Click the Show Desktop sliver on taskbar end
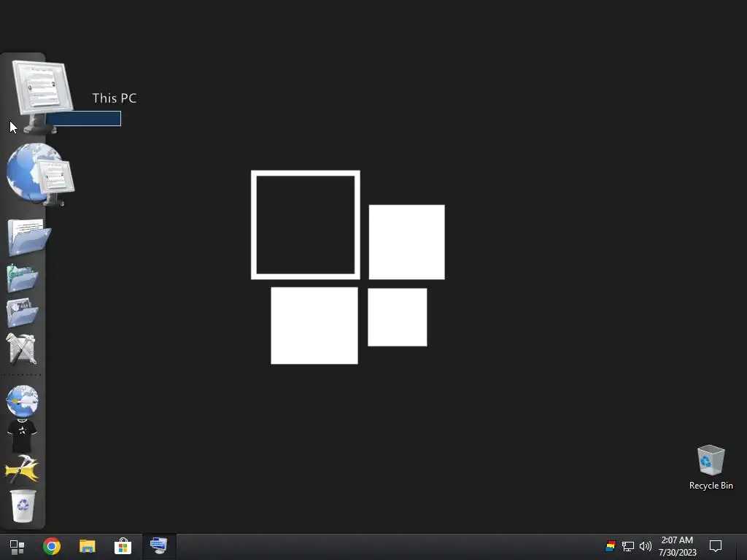This screenshot has height=560, width=747. (743, 547)
